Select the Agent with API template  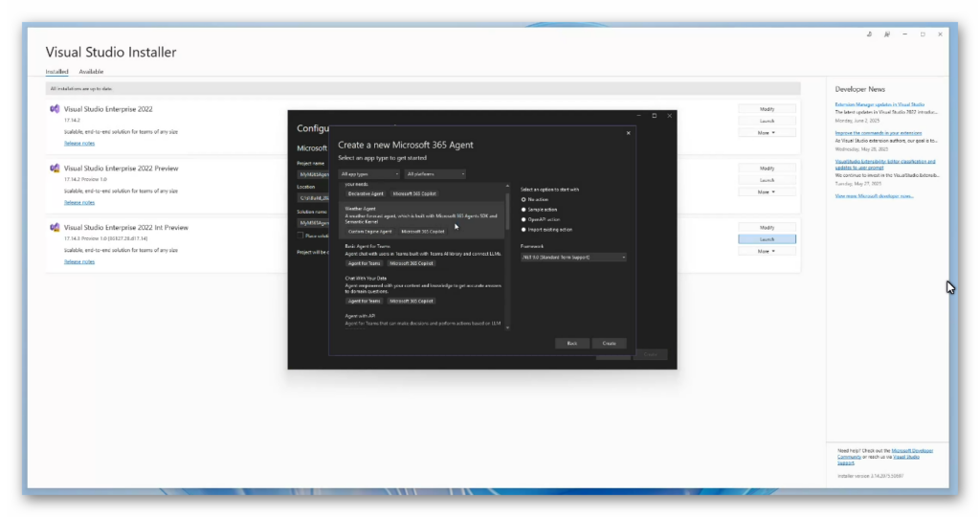click(423, 320)
